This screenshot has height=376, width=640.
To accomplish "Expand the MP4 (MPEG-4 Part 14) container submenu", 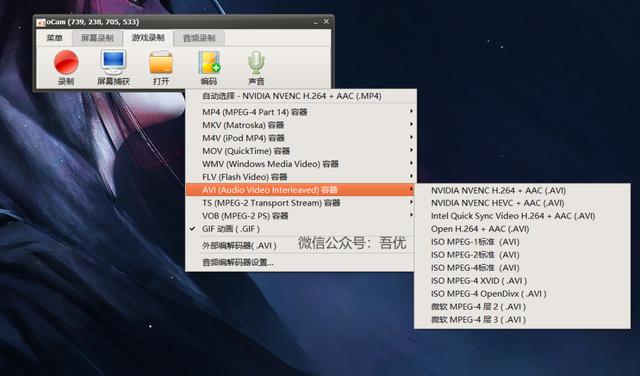I will [301, 111].
